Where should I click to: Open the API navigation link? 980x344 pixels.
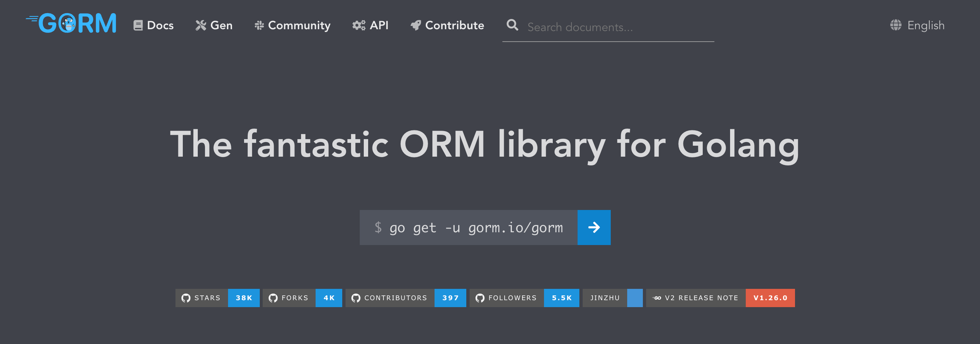point(379,26)
